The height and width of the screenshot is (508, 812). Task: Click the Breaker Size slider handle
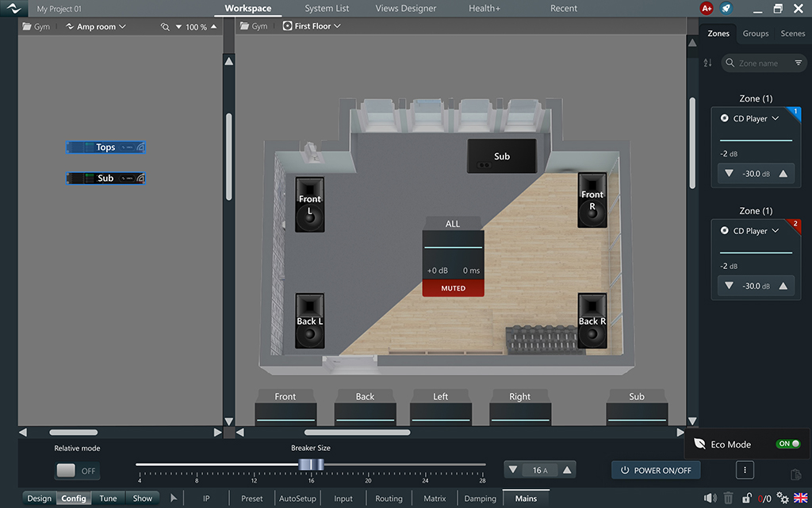tap(311, 464)
